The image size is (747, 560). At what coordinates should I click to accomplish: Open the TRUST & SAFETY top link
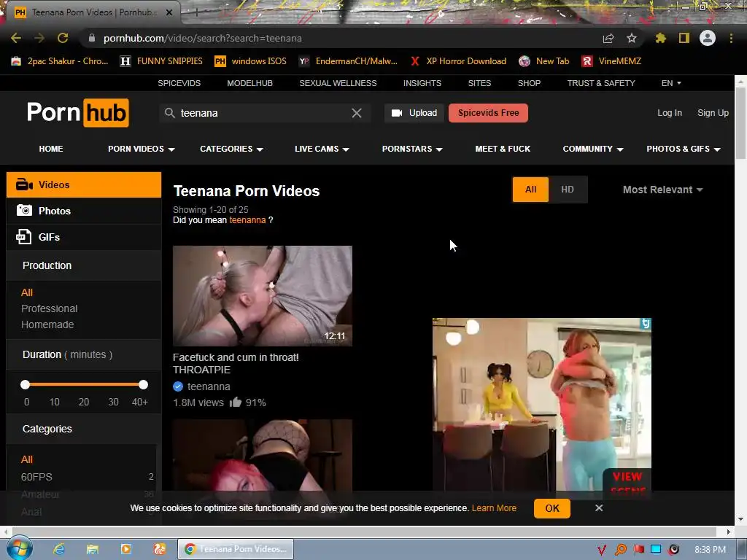coord(601,83)
